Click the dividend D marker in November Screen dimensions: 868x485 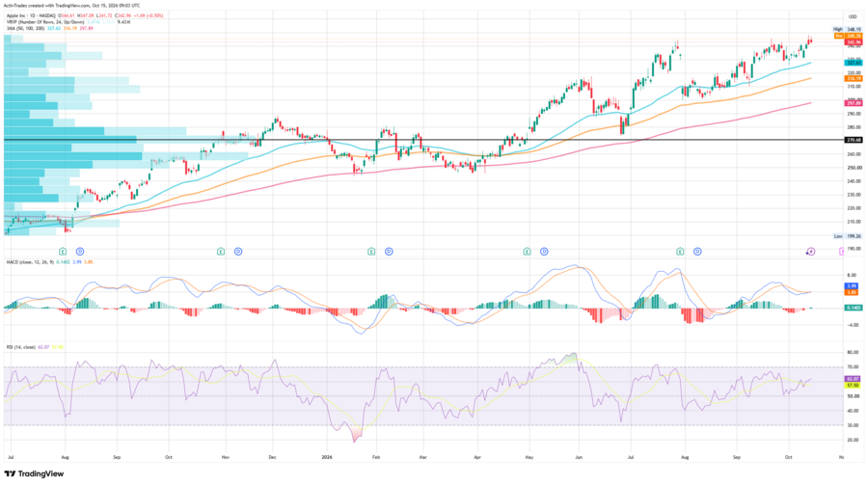238,252
